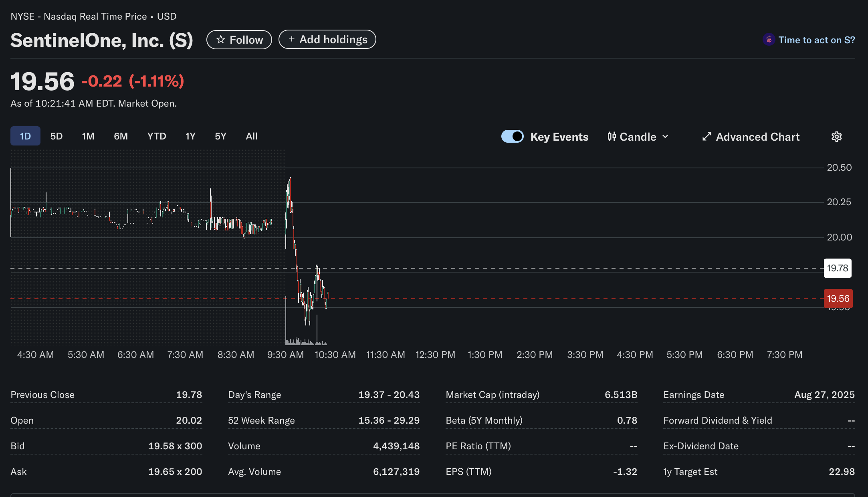The width and height of the screenshot is (868, 497).
Task: Open the 'Time to act on S?' link
Action: coord(816,40)
